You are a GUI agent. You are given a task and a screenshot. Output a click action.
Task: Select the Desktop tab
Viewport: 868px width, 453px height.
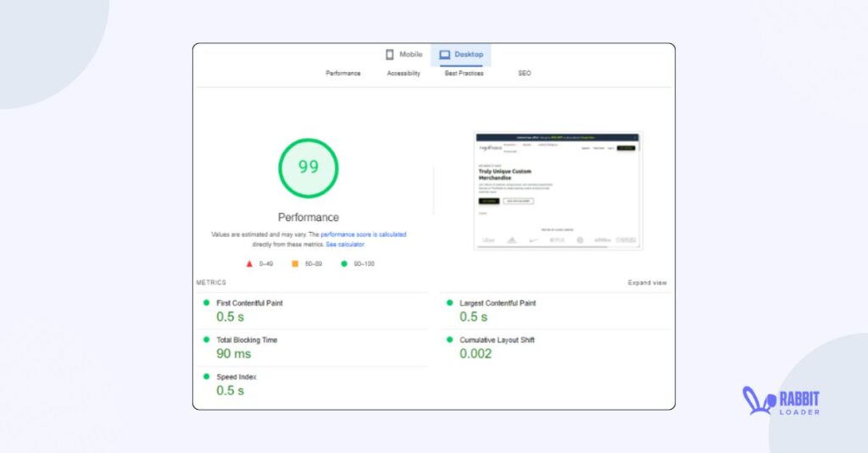[461, 55]
